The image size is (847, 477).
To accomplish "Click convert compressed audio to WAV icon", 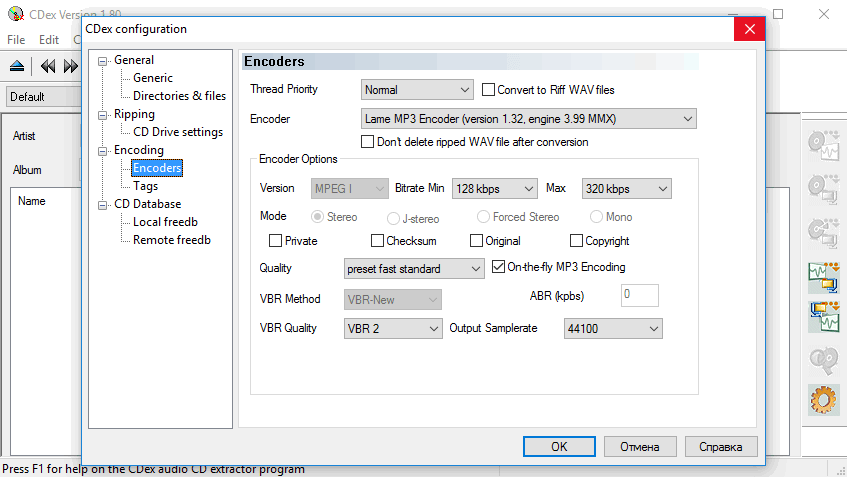I will pos(824,317).
